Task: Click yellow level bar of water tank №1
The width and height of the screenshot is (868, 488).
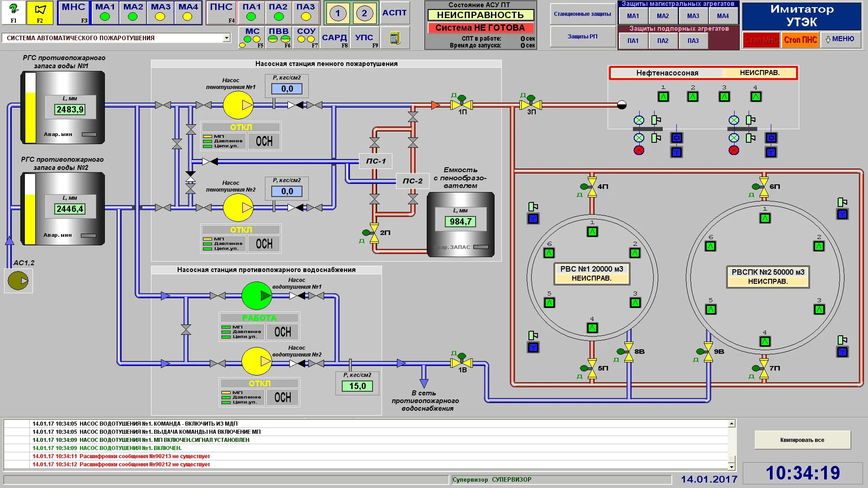Action: point(31,117)
